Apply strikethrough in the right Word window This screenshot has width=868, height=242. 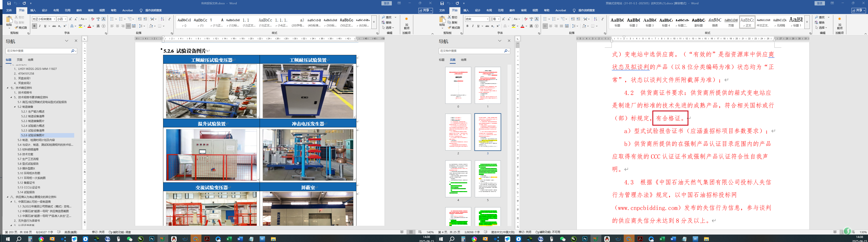[x=487, y=26]
